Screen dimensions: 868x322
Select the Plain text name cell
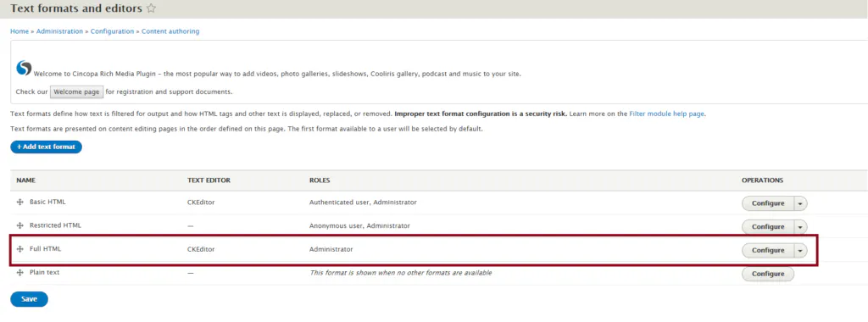[x=45, y=273]
